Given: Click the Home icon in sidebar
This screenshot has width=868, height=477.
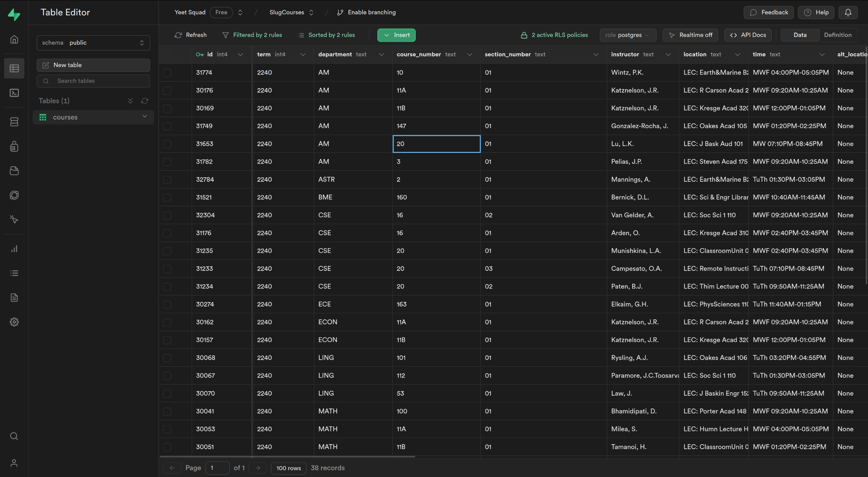Looking at the screenshot, I should (x=14, y=40).
